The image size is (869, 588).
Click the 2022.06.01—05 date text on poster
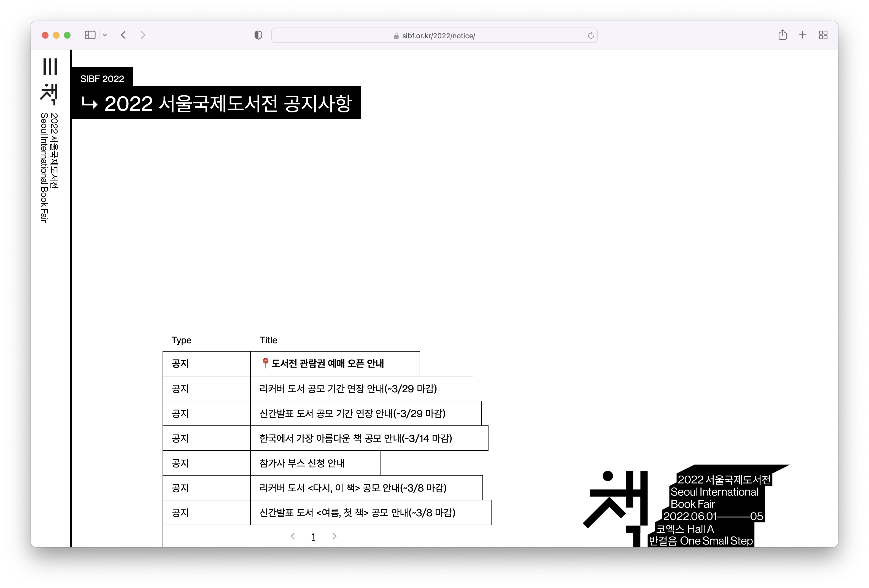pyautogui.click(x=713, y=516)
